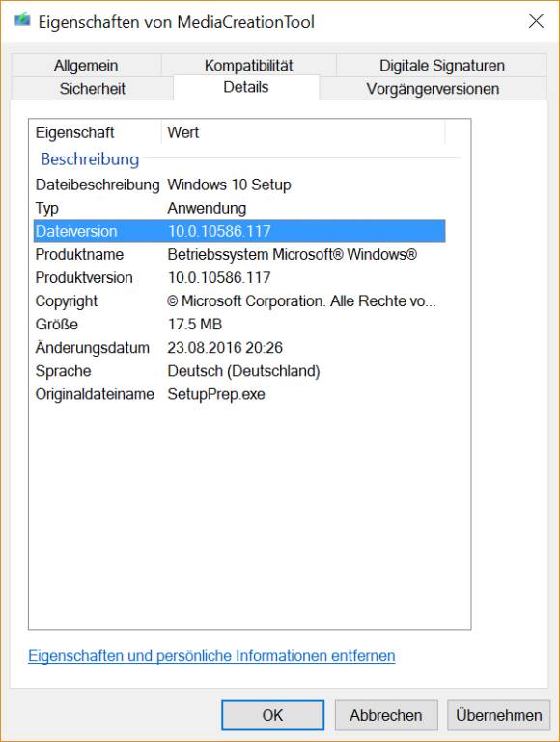The width and height of the screenshot is (560, 742).
Task: Cancel with the Abbrechen button
Action: click(x=386, y=715)
